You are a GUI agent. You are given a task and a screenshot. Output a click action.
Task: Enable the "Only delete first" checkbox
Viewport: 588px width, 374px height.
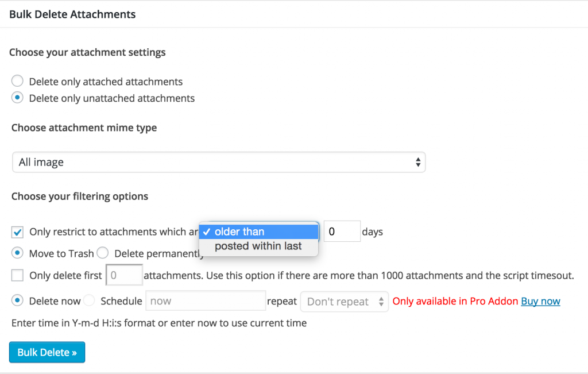[x=17, y=275]
